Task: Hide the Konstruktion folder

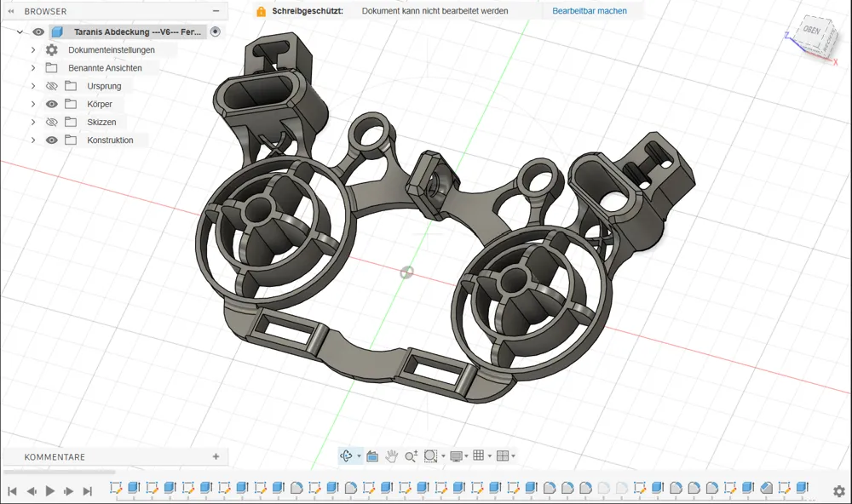Action: [52, 140]
